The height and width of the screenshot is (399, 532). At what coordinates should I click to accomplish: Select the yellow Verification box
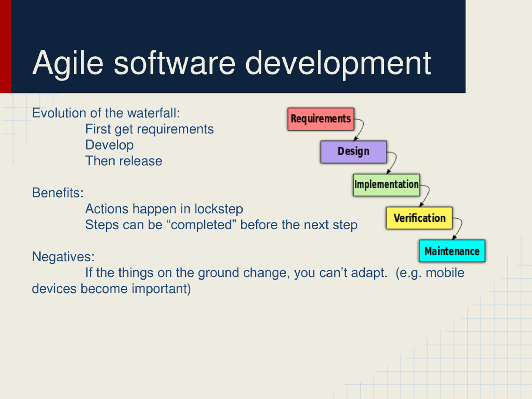[x=419, y=218]
